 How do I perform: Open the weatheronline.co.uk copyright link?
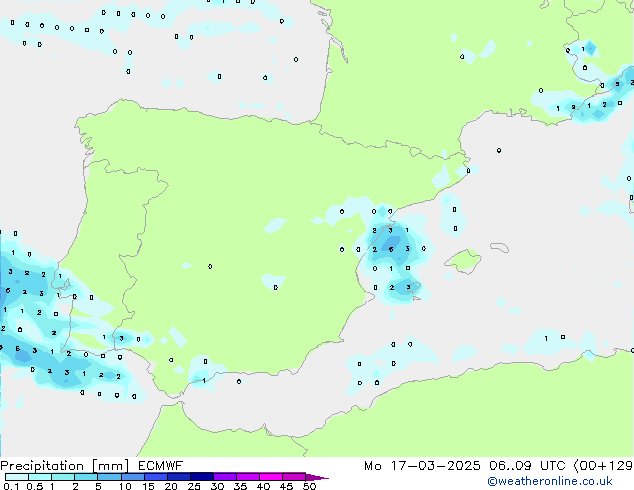[550, 481]
